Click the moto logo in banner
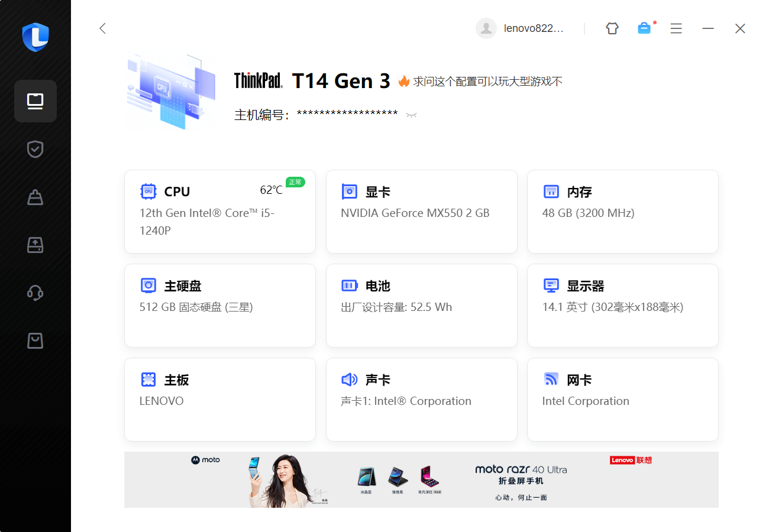 205,460
